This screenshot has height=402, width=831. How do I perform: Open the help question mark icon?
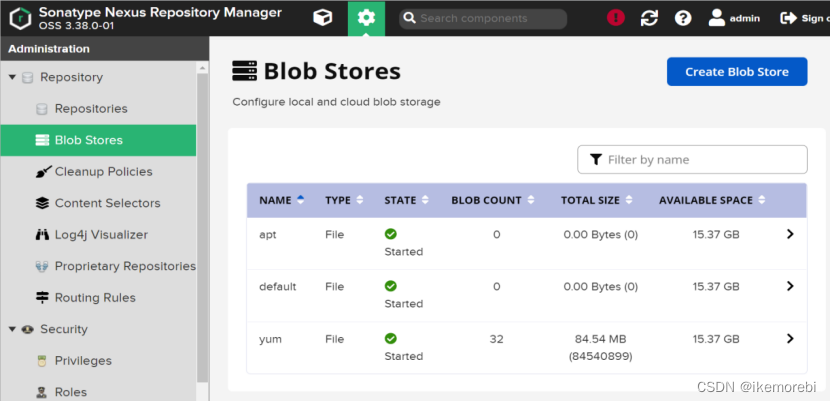tap(683, 18)
